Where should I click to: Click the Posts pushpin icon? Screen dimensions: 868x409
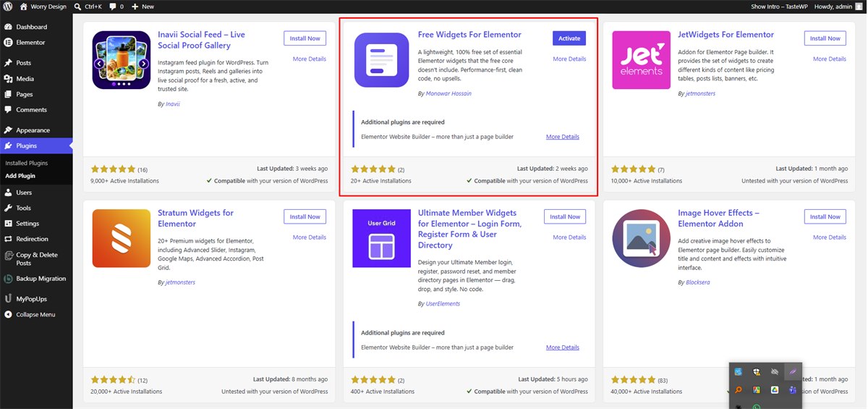(8, 63)
